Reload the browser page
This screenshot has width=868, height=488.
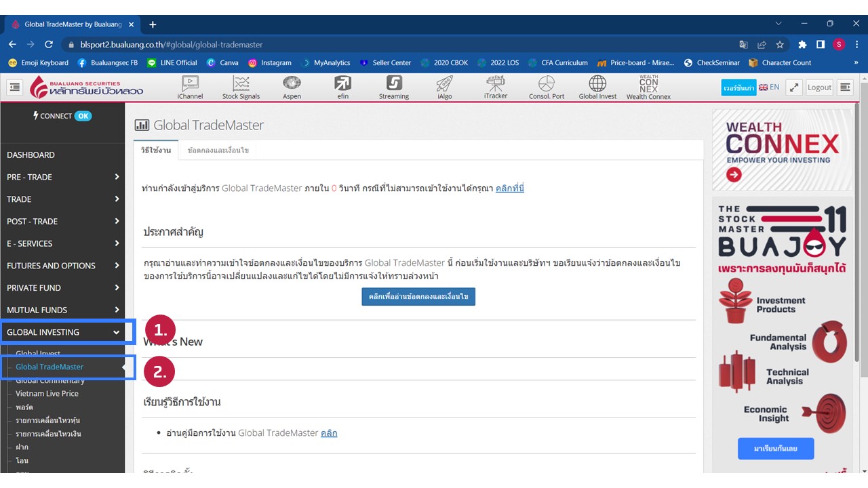click(48, 44)
